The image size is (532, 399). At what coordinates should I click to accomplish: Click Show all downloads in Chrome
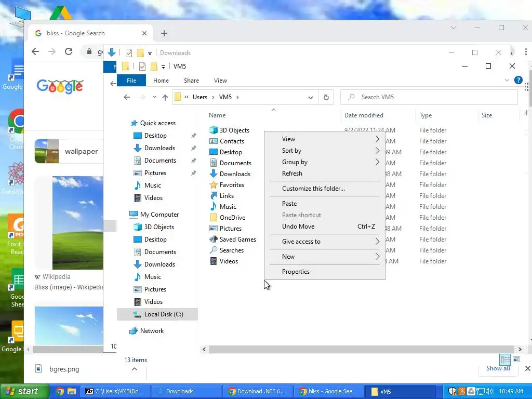tap(498, 368)
